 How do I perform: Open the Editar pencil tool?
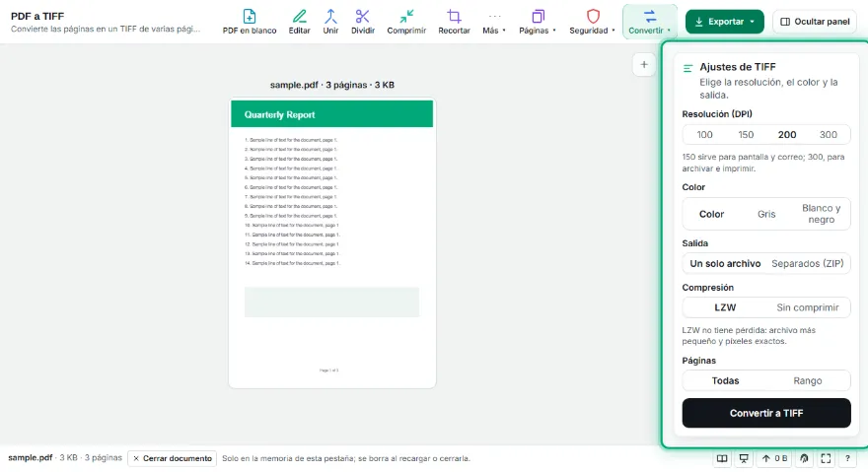(x=300, y=22)
